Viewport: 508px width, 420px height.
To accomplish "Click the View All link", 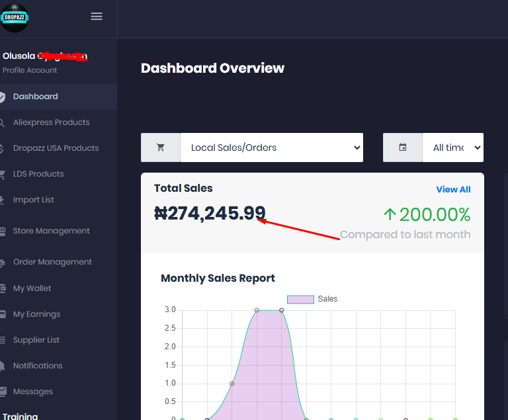I will coord(453,189).
